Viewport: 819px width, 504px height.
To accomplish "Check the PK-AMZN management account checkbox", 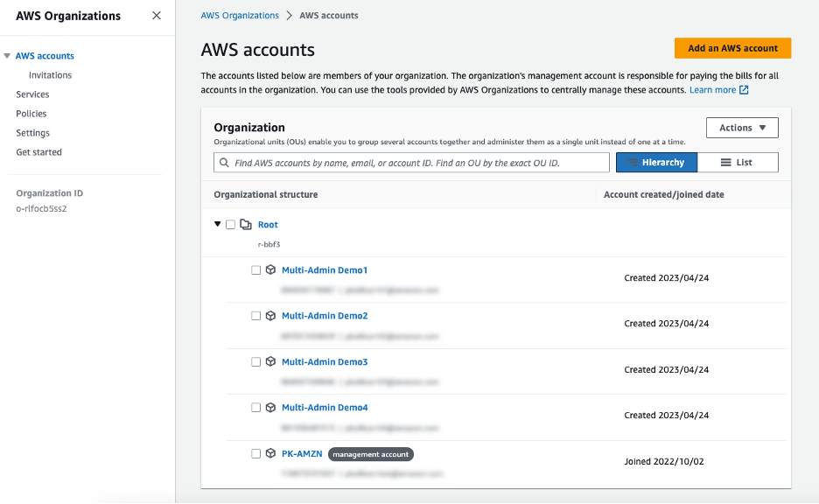I will [256, 453].
